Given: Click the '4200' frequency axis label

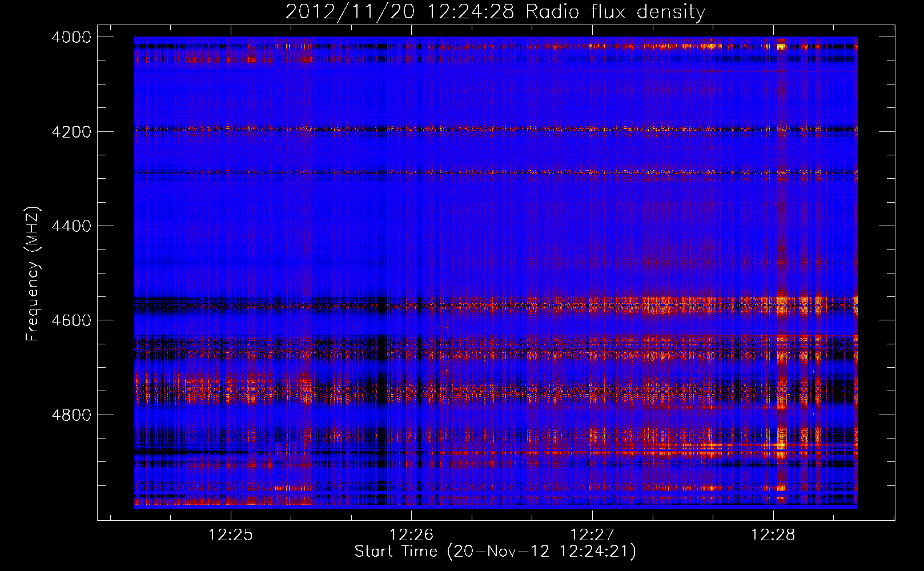Looking at the screenshot, I should (71, 131).
